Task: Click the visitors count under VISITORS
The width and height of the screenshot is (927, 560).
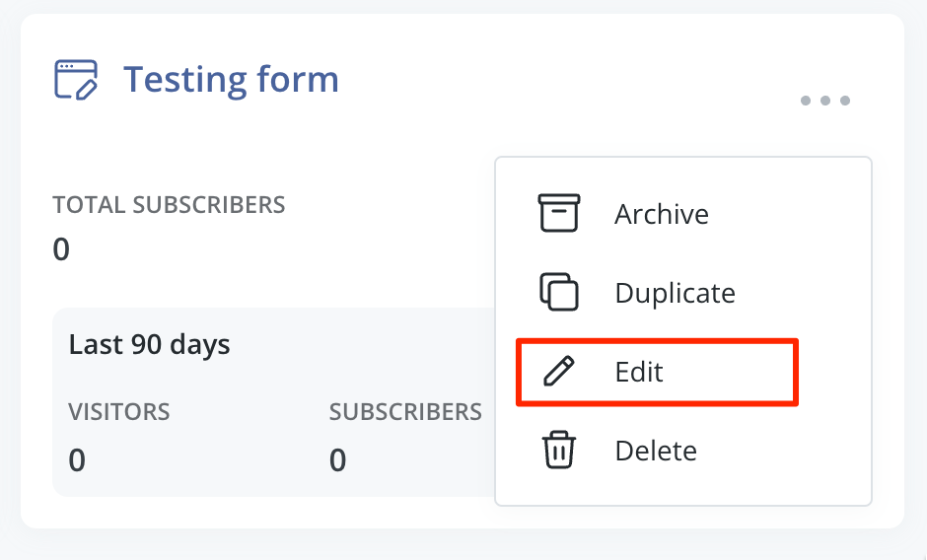Action: click(x=77, y=459)
